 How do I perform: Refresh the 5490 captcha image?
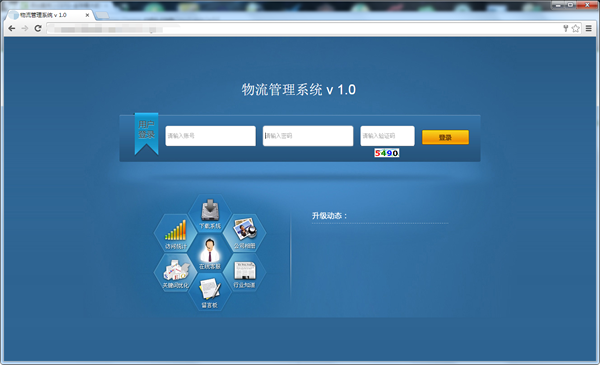point(386,153)
